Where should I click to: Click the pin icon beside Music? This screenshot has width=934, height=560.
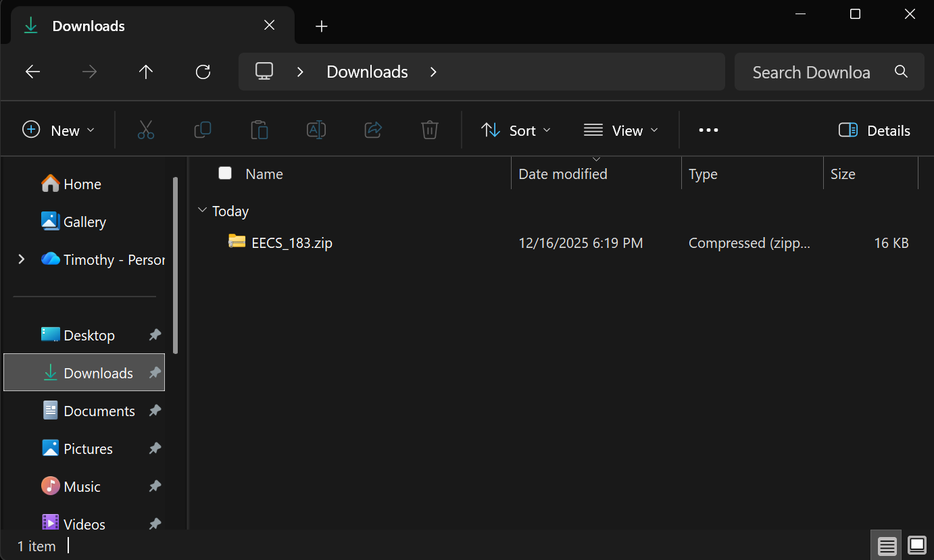[155, 486]
